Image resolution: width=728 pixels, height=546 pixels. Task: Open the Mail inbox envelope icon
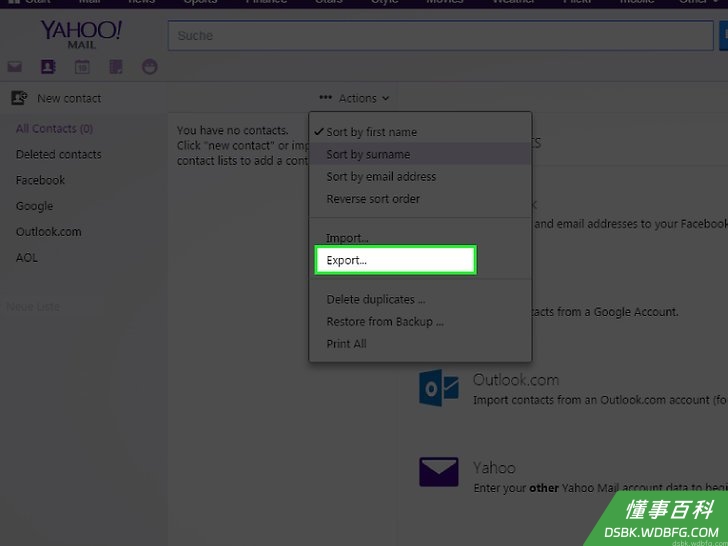coord(14,67)
